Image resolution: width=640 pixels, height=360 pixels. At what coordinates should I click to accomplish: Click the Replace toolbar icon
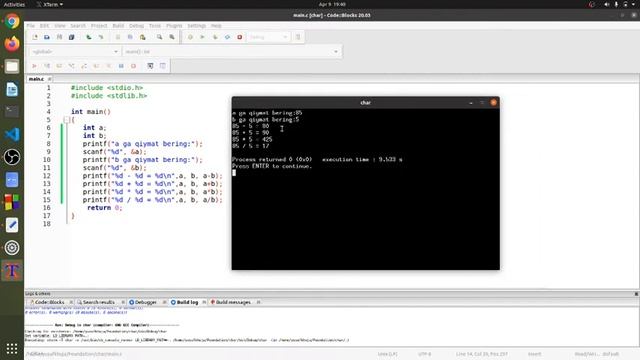click(172, 37)
